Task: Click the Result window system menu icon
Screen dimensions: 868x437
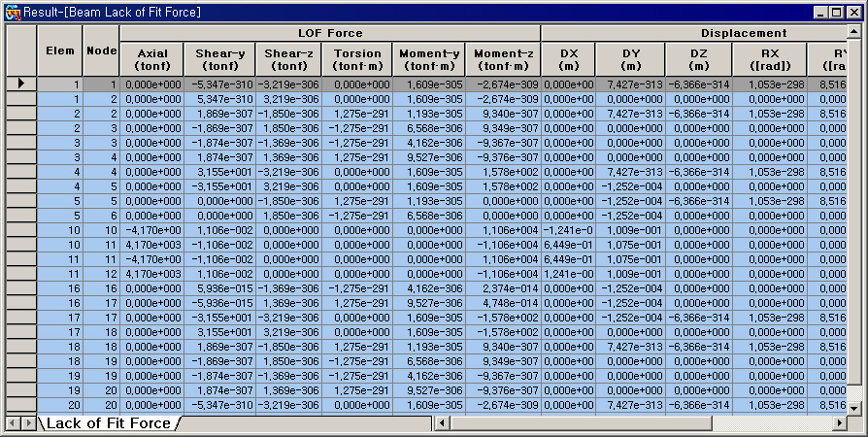Action: pyautogui.click(x=13, y=12)
